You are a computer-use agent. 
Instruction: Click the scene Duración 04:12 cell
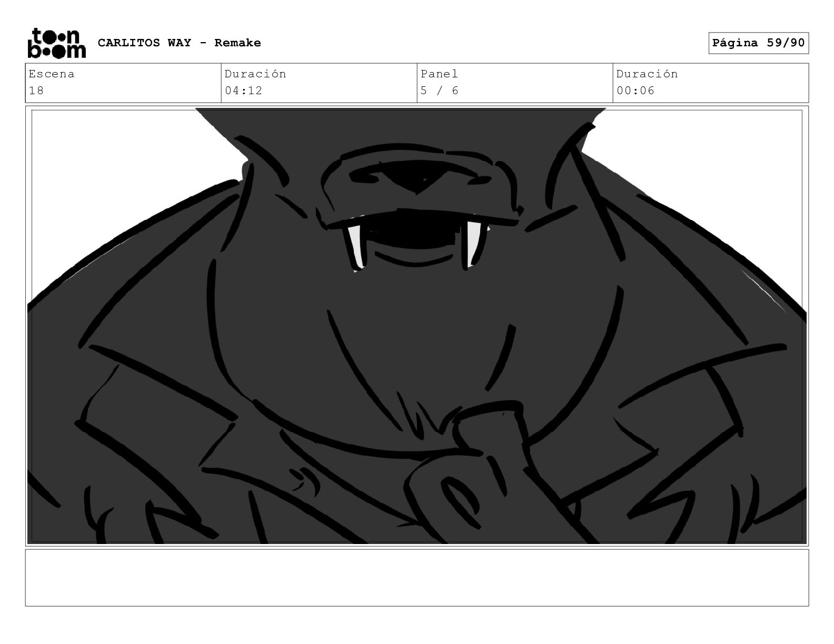pos(319,83)
